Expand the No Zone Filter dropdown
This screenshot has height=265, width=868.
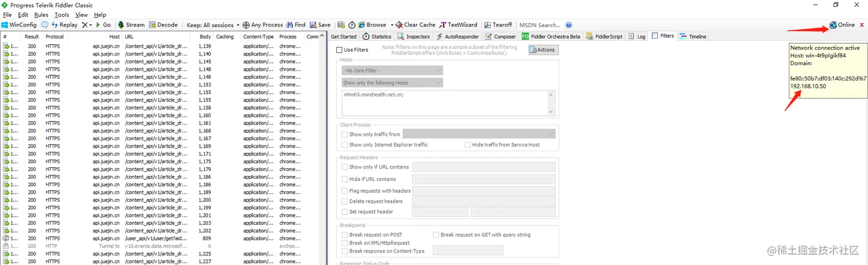(x=392, y=70)
